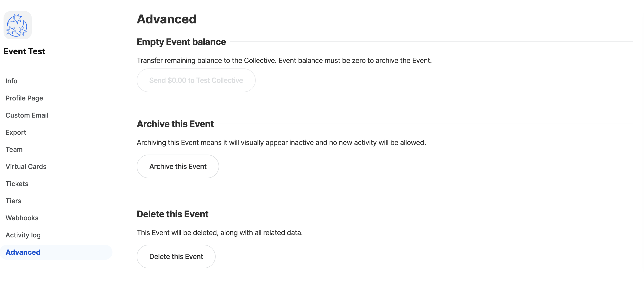The height and width of the screenshot is (286, 644).
Task: Click the Delete this Event button
Action: click(x=176, y=257)
